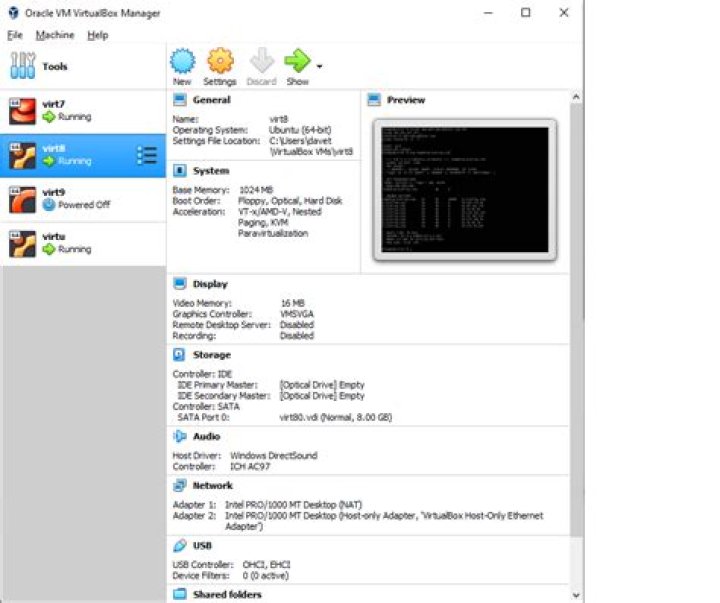Click the 'VMSVGA' graphics controller value
The width and height of the screenshot is (720, 603).
[297, 314]
